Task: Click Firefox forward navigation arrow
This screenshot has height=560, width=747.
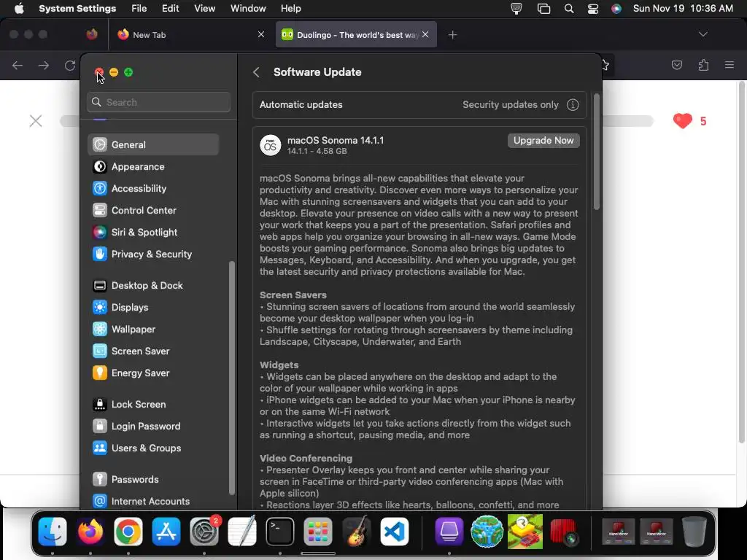Action: click(44, 65)
